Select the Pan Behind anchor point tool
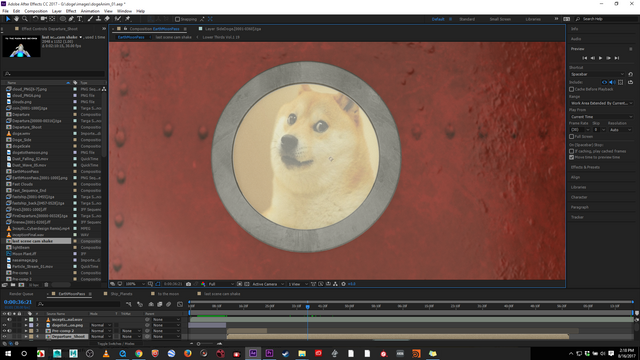640x360 pixels. pyautogui.click(x=52, y=19)
